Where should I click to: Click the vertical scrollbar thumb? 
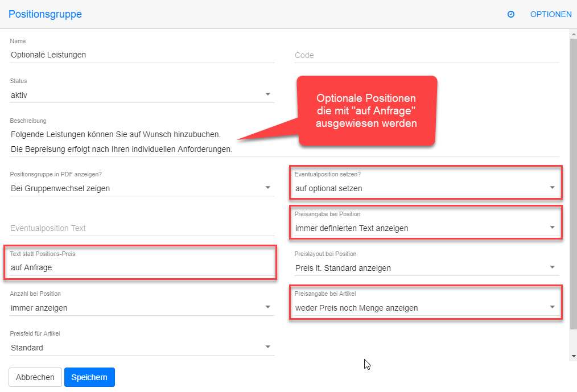(574, 184)
